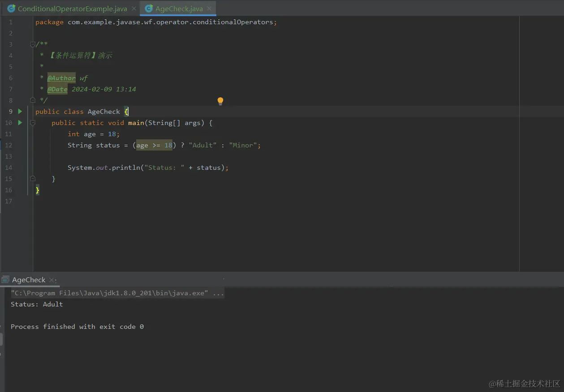Click the date value 2024-02-09 13:14
The width and height of the screenshot is (564, 392).
tap(104, 89)
